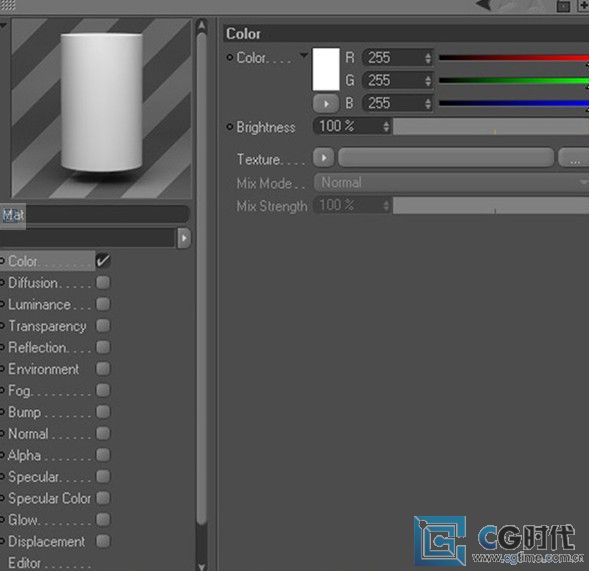The height and width of the screenshot is (571, 589).
Task: Select the Specular Color channel label
Action: tap(50, 499)
